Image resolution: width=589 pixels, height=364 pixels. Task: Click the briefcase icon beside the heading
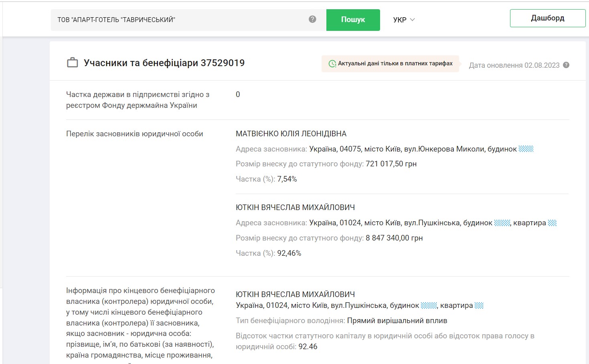[72, 63]
